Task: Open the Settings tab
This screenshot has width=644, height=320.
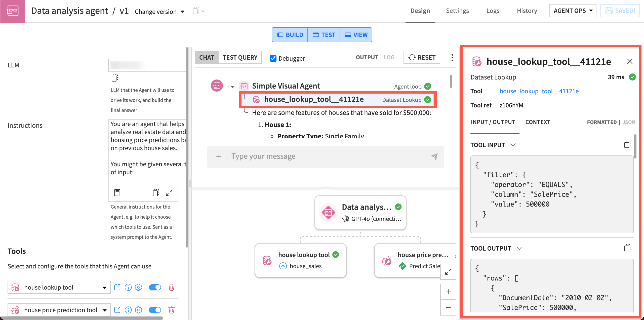Action: click(x=457, y=11)
